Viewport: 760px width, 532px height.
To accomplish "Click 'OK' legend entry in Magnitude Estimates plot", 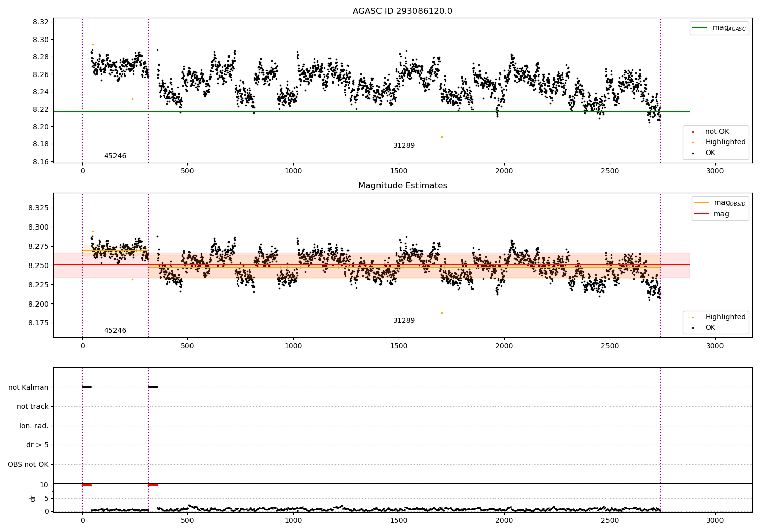I will click(710, 328).
